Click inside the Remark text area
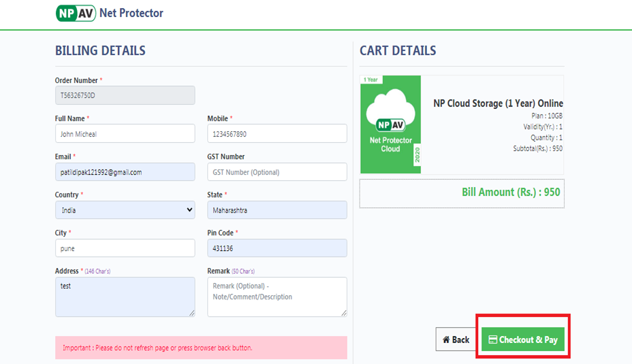This screenshot has height=364, width=632. [x=276, y=297]
